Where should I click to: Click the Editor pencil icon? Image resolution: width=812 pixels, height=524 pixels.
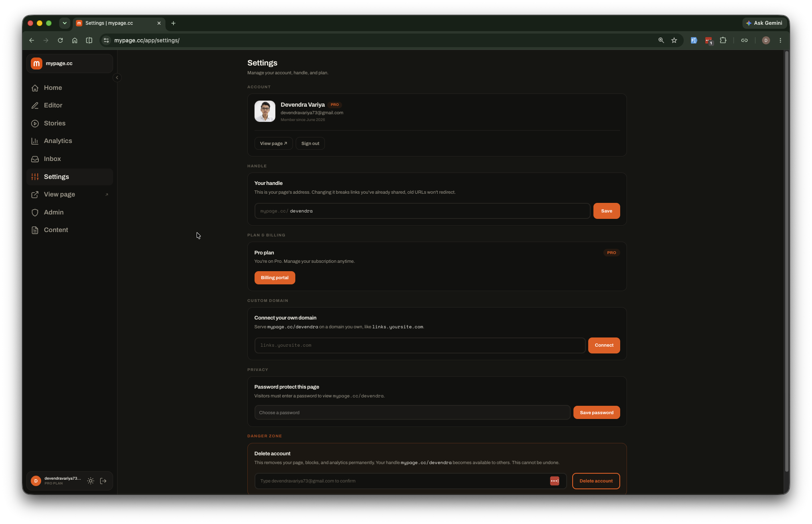(35, 105)
